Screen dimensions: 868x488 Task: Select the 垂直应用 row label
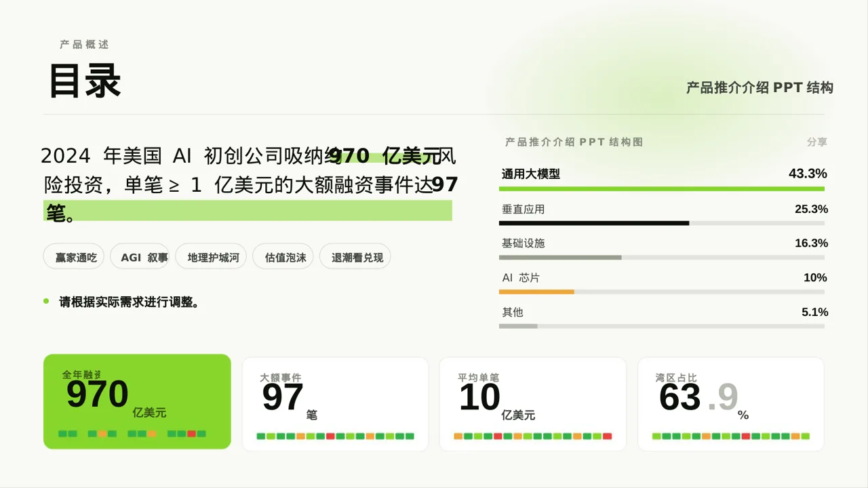pyautogui.click(x=523, y=209)
